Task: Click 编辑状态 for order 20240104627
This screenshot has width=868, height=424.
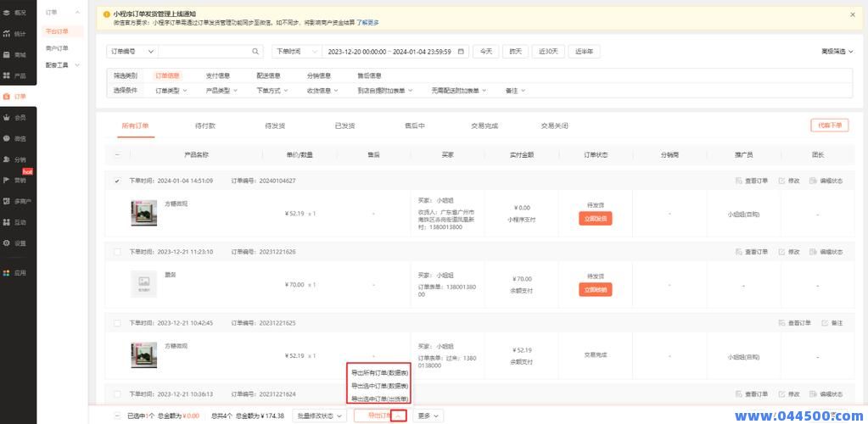Action: pyautogui.click(x=826, y=181)
